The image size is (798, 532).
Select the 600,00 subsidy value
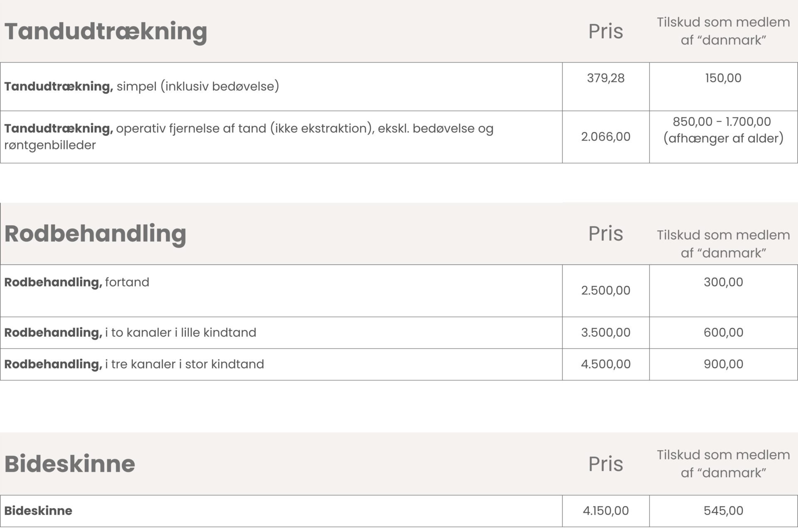[723, 332]
